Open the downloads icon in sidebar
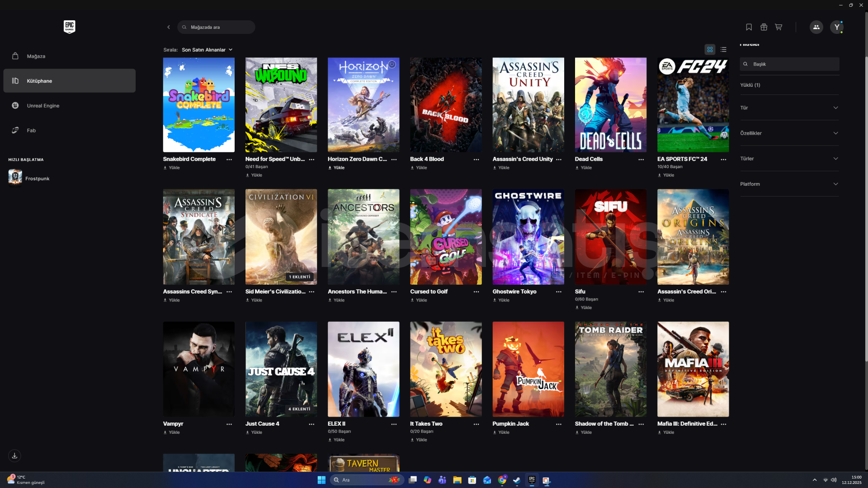The image size is (868, 488). click(x=14, y=455)
